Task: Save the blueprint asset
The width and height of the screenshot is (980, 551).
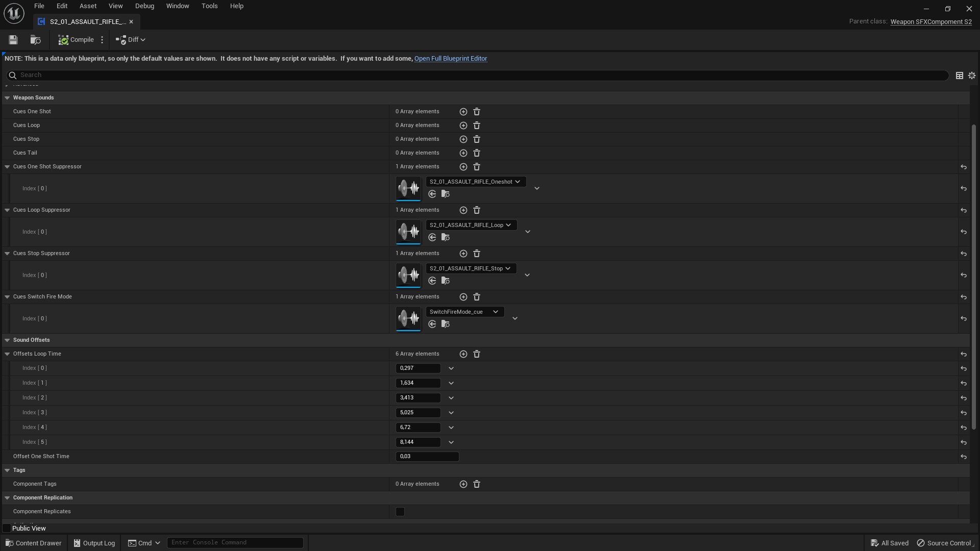Action: click(x=13, y=39)
